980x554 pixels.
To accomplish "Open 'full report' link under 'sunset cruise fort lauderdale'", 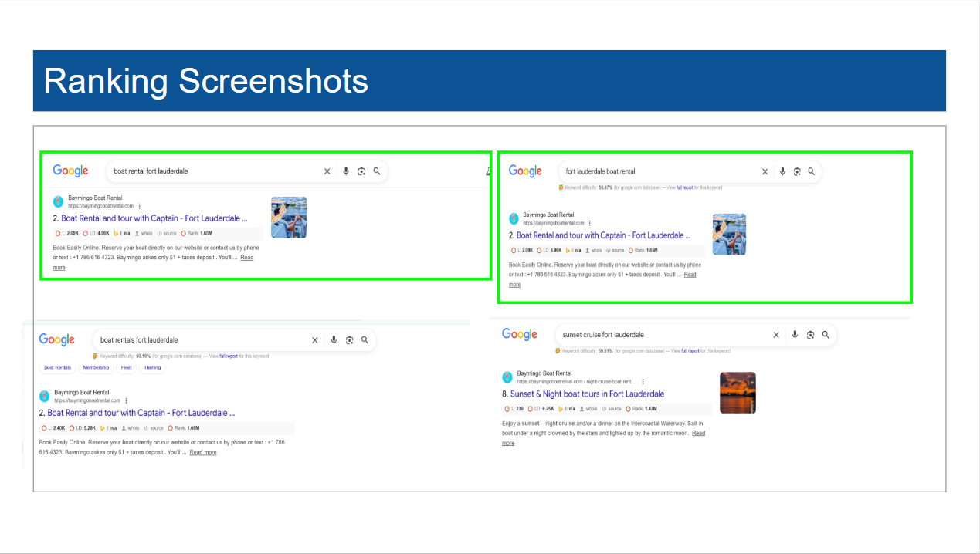I will (x=690, y=351).
